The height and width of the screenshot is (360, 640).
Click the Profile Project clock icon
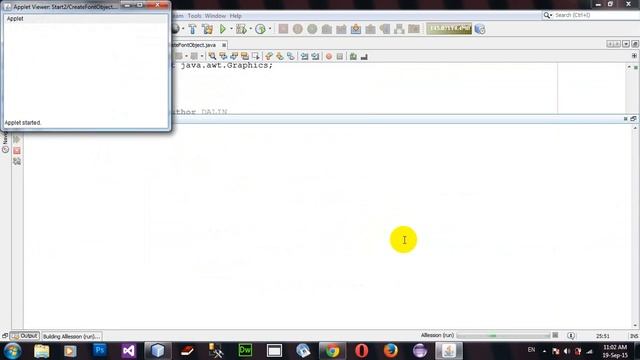260,29
